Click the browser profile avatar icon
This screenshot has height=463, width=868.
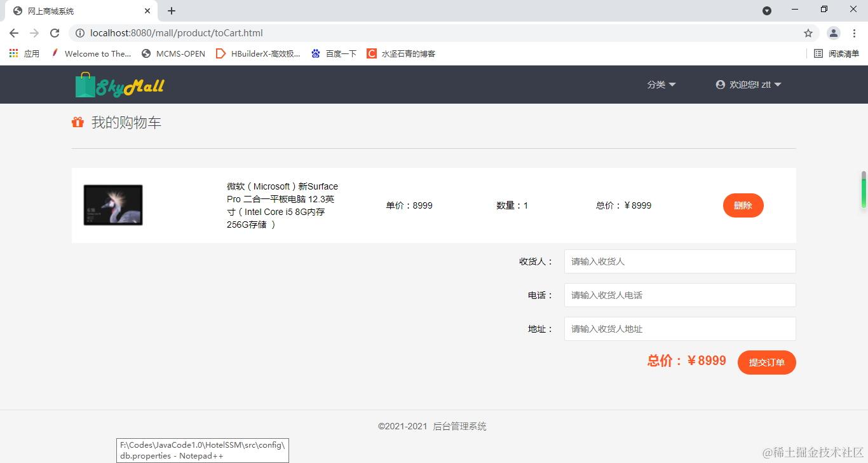pyautogui.click(x=833, y=33)
